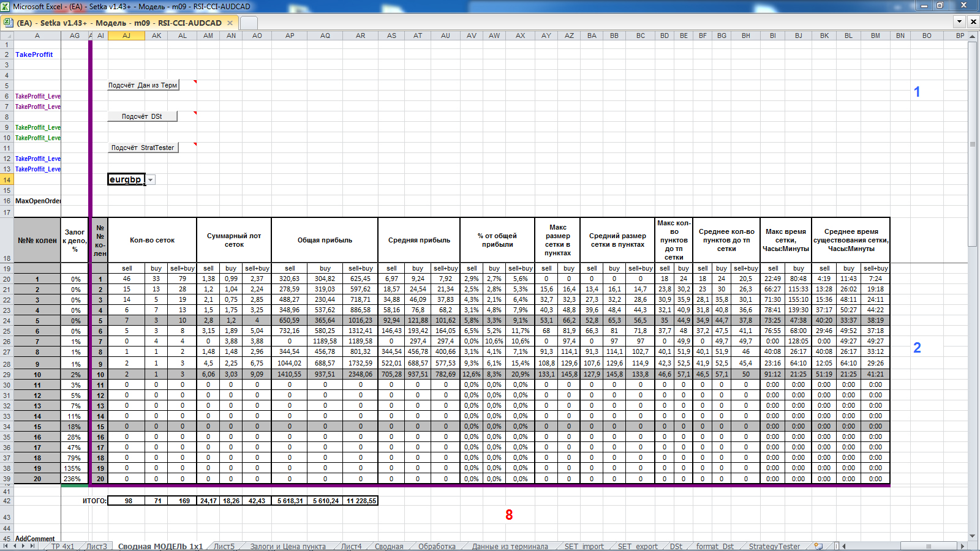Switch to the Лист4 sheet tab

click(x=352, y=546)
